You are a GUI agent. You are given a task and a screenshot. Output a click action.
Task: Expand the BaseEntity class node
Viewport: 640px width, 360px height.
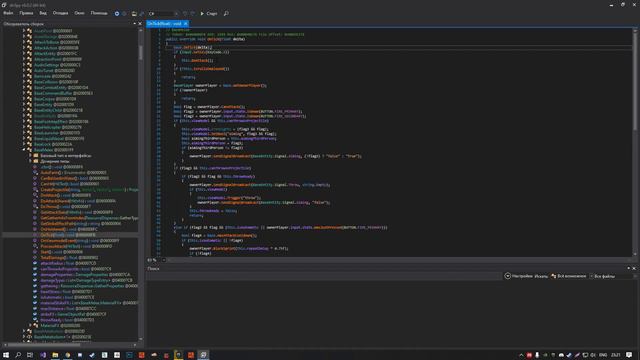coord(24,105)
